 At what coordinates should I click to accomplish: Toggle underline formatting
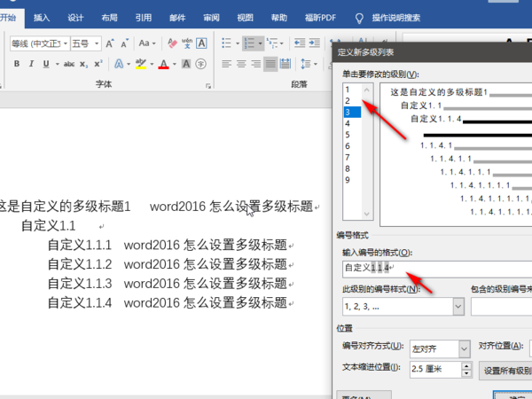click(x=46, y=64)
